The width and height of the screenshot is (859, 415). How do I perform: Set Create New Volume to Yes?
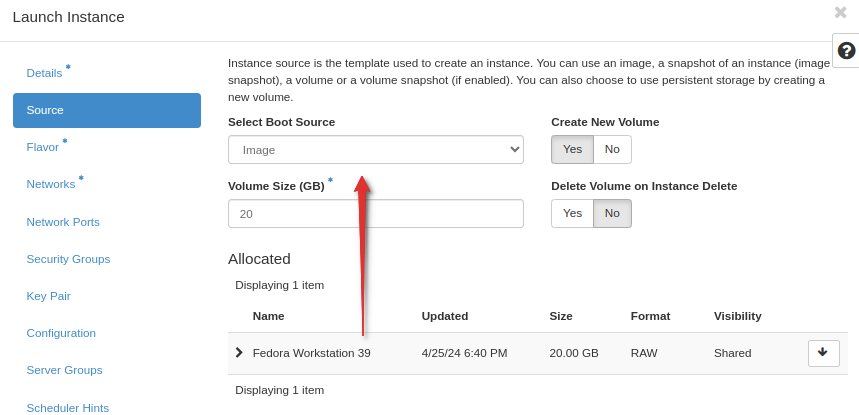click(x=572, y=150)
